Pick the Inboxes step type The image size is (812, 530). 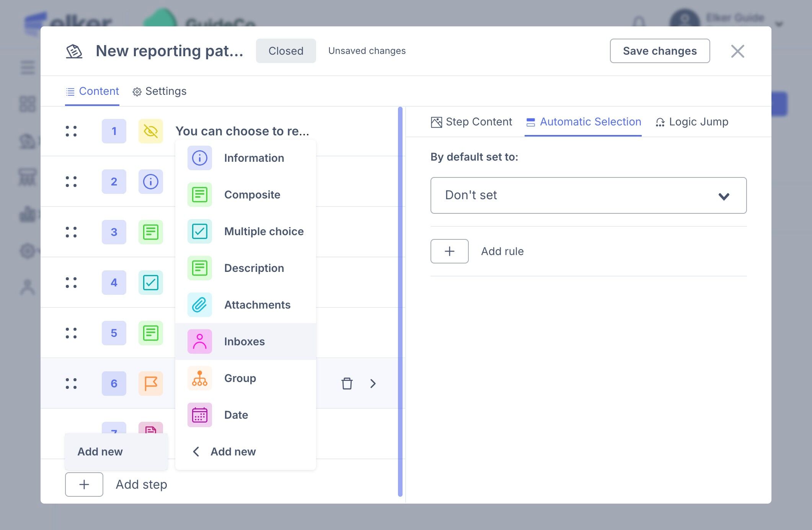pos(245,341)
